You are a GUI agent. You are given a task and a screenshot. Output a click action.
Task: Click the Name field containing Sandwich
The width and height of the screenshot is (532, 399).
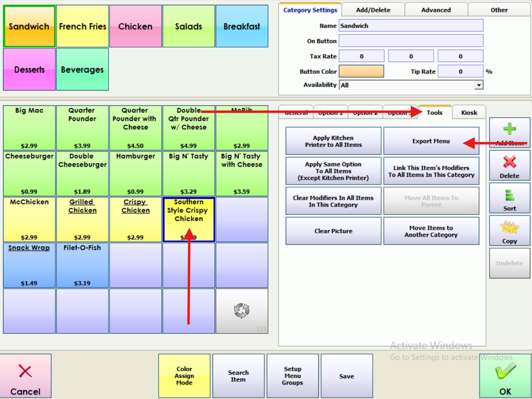coord(411,26)
